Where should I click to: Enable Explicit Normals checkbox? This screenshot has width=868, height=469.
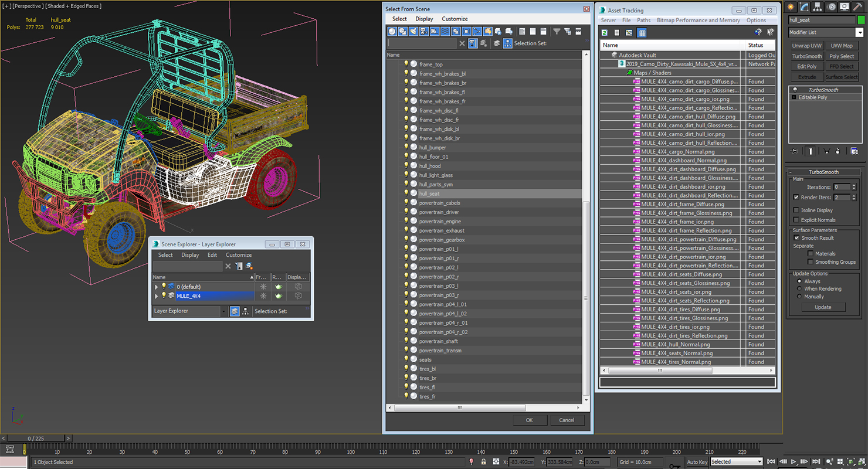(796, 220)
